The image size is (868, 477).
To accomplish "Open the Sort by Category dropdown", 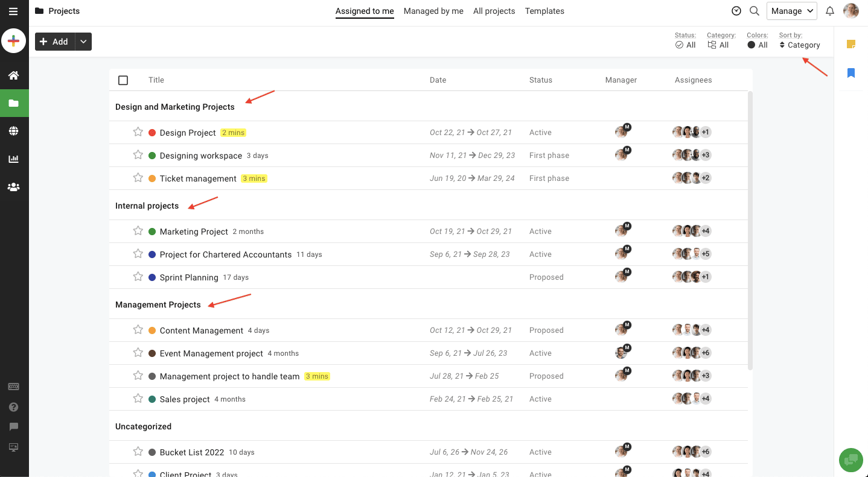I will point(799,45).
